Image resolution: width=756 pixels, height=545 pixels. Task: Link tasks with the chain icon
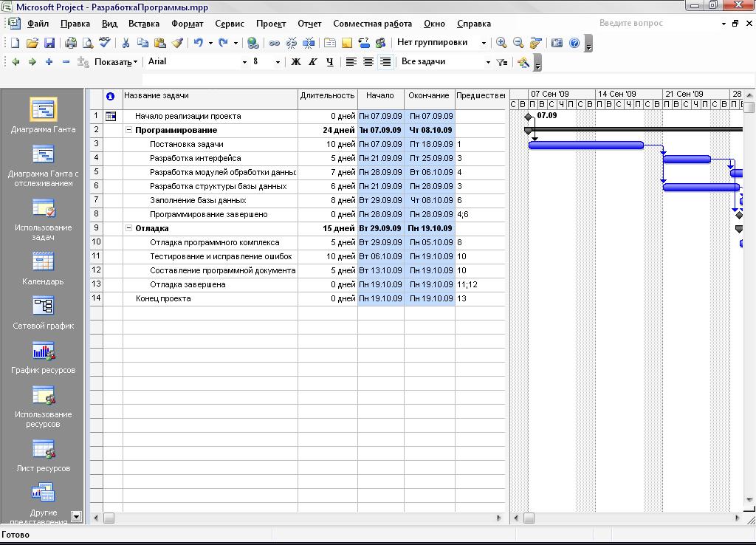pyautogui.click(x=274, y=43)
